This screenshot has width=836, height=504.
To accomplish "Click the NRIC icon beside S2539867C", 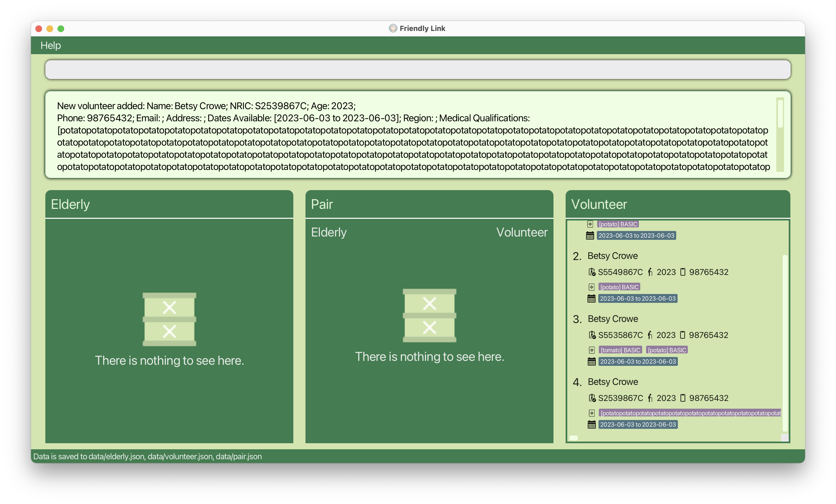I will pos(592,398).
